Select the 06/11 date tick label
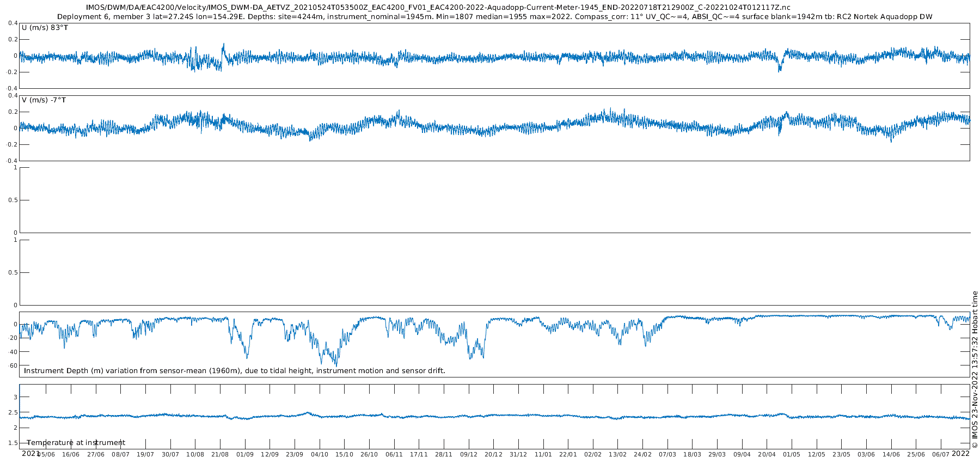 [x=394, y=454]
